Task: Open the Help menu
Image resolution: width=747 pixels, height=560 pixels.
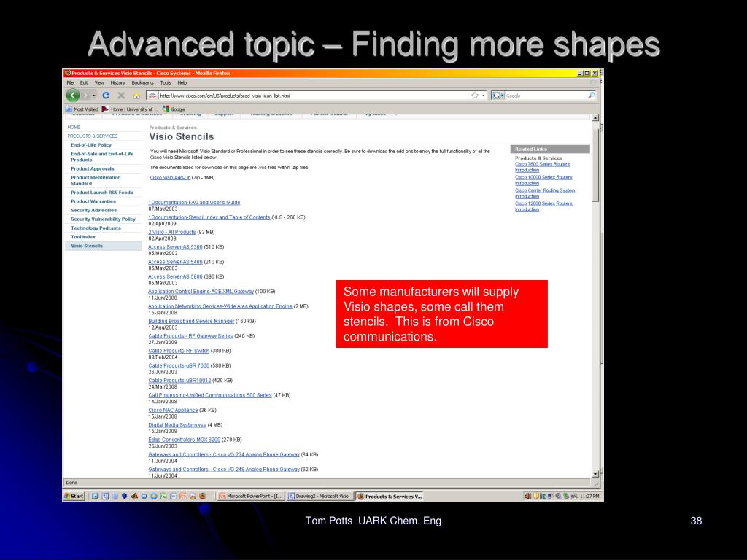Action: (x=182, y=82)
